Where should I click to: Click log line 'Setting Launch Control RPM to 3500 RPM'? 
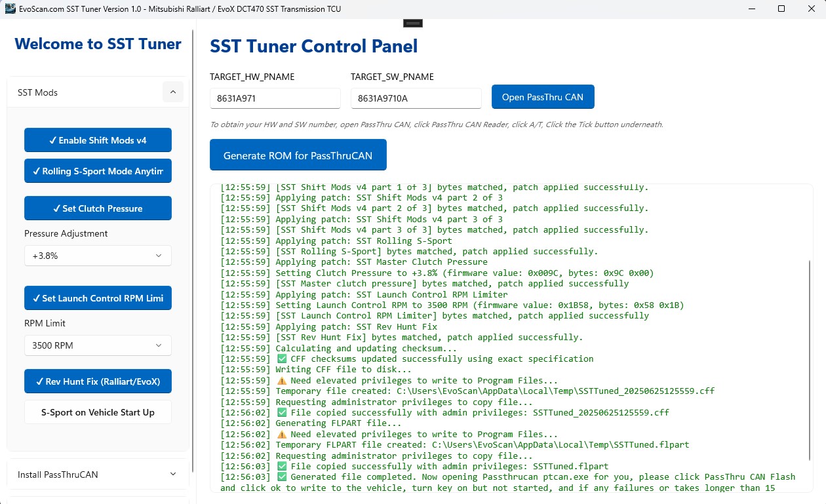452,305
